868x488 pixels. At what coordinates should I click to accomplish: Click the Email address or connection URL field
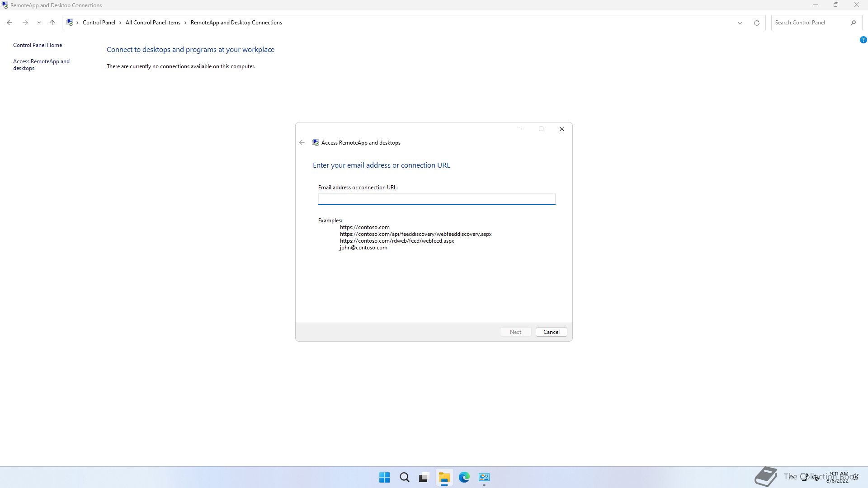(436, 199)
